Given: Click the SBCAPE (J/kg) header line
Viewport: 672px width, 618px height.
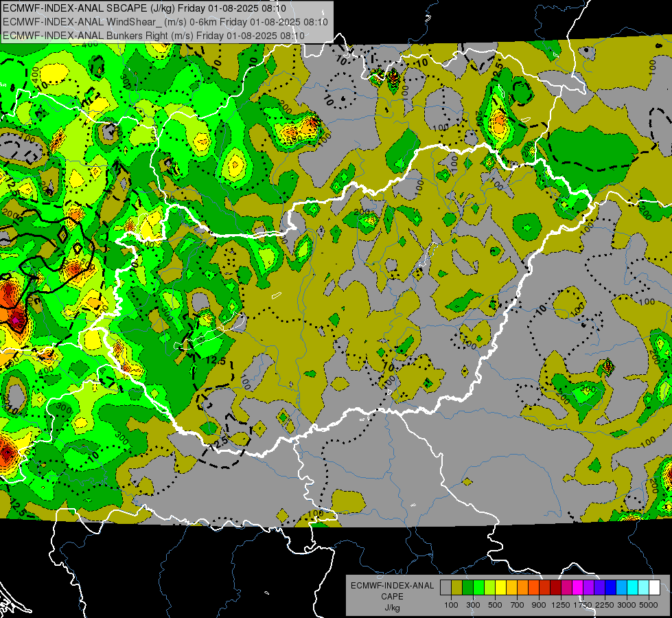Looking at the screenshot, I should [144, 8].
